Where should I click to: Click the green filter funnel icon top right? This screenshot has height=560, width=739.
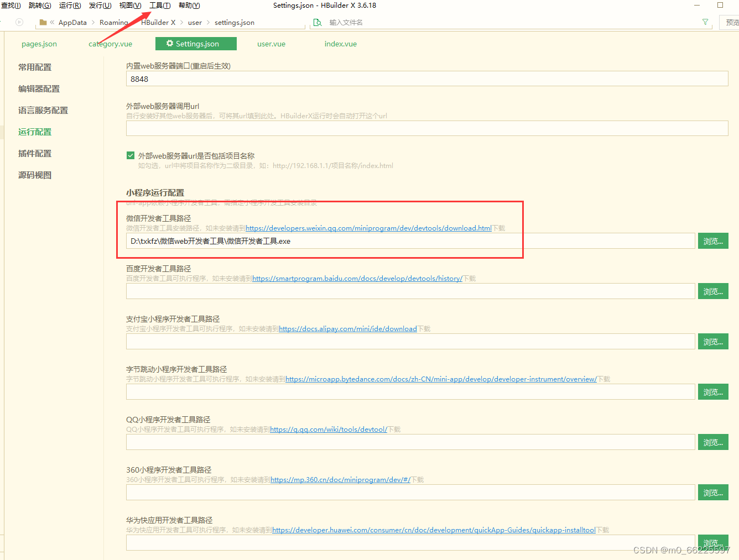[705, 22]
